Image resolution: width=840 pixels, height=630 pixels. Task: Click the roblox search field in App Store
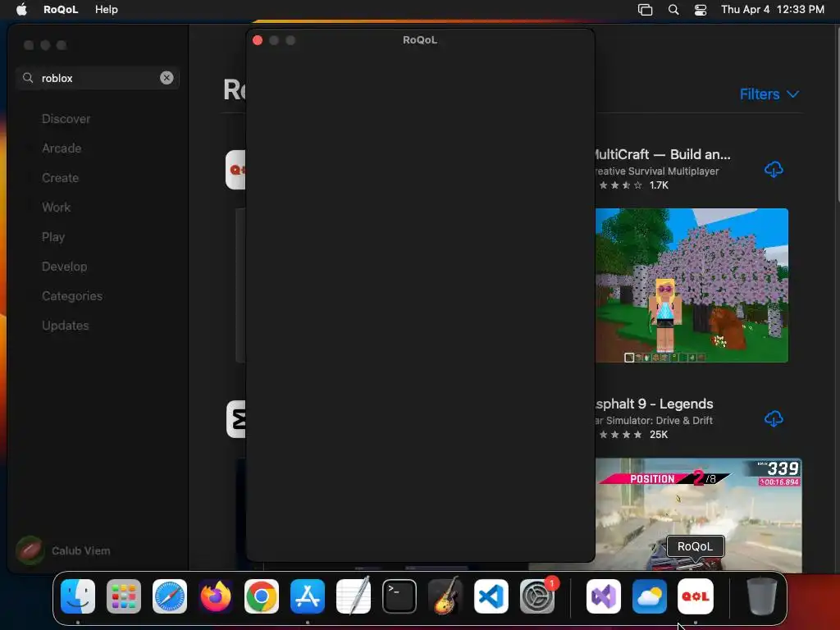click(x=98, y=78)
